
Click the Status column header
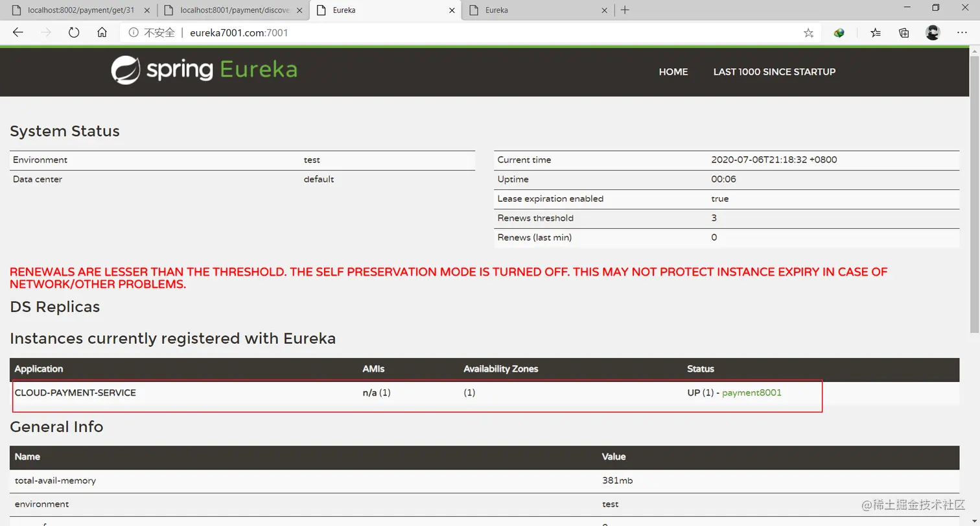tap(701, 368)
